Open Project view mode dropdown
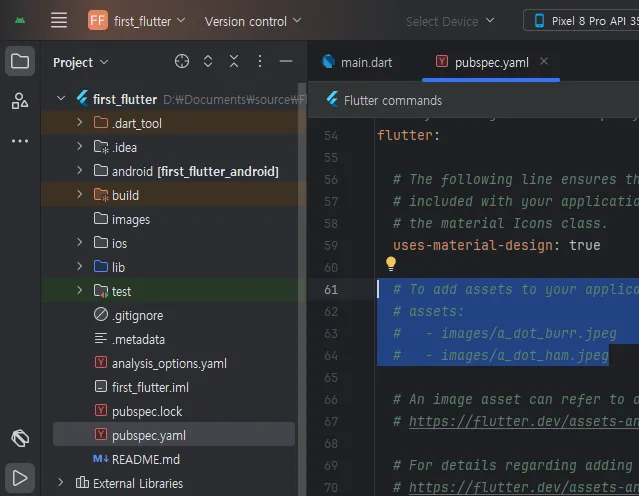The height and width of the screenshot is (496, 639). 81,62
